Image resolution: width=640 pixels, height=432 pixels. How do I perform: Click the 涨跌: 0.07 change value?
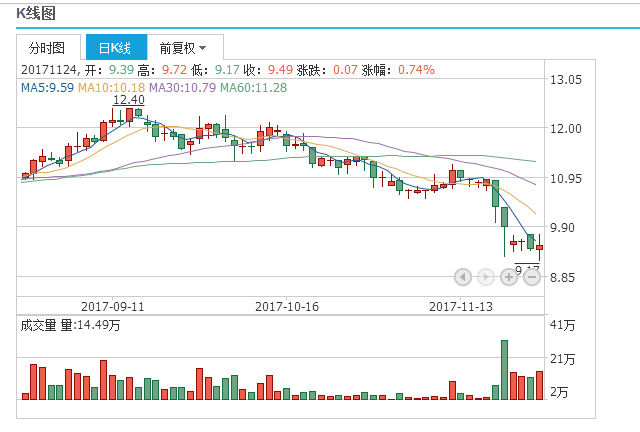point(345,70)
